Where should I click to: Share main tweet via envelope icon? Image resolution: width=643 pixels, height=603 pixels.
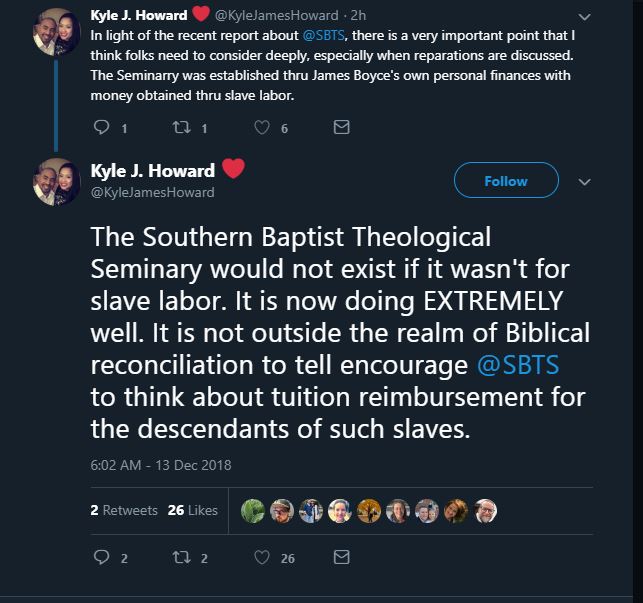tap(341, 558)
